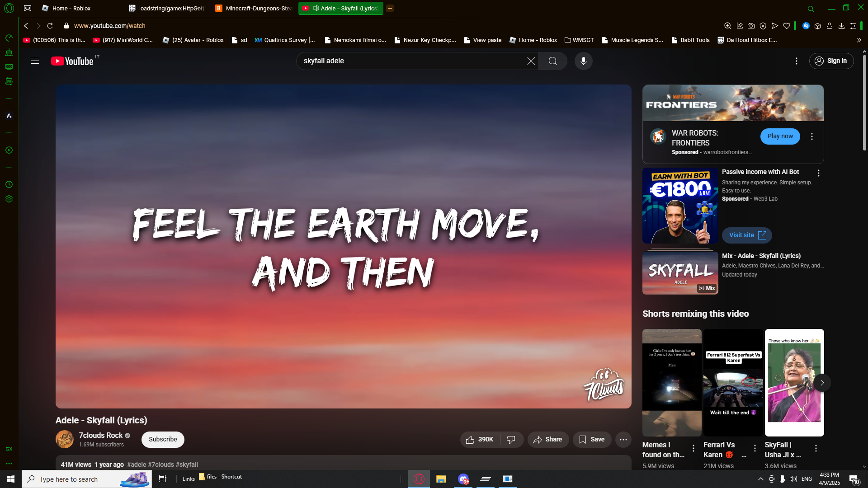Go to the YouTube home logo
The height and width of the screenshot is (488, 868).
[72, 61]
